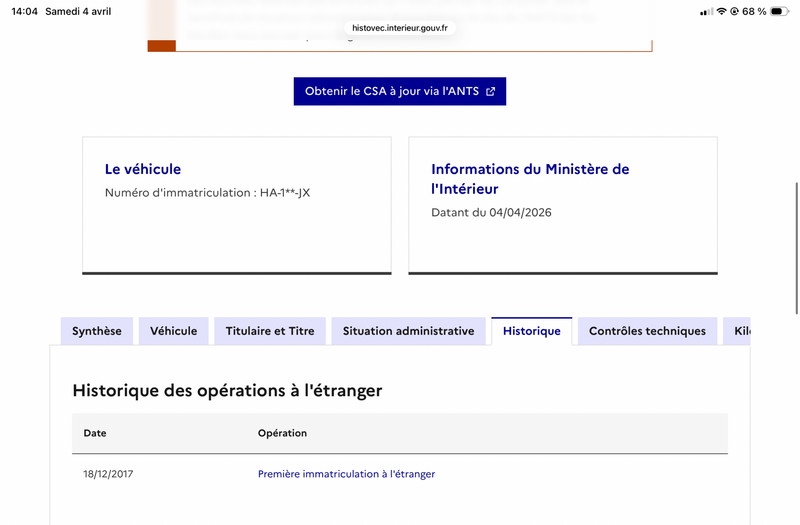Image resolution: width=800 pixels, height=525 pixels.
Task: Switch to the Véhicule tab
Action: pyautogui.click(x=173, y=331)
